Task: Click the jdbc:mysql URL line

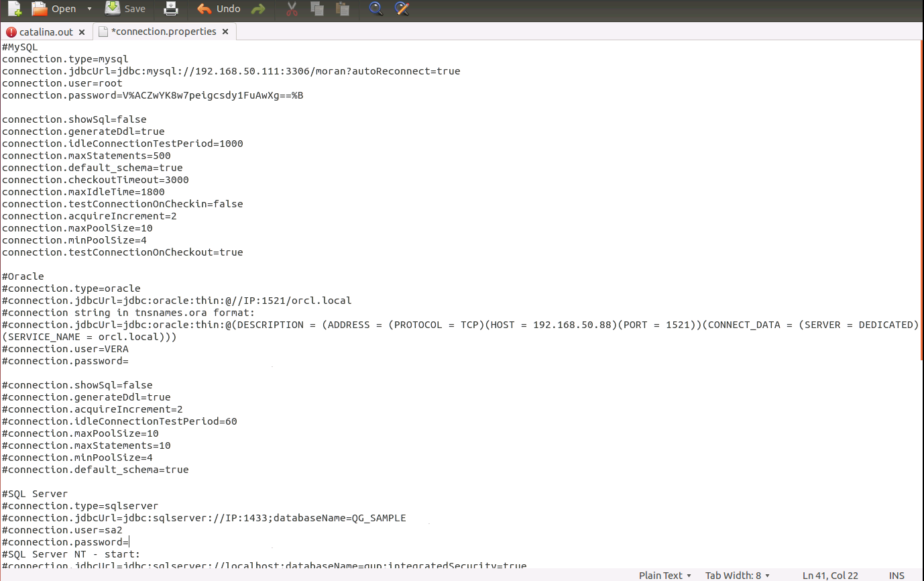Action: click(x=231, y=71)
